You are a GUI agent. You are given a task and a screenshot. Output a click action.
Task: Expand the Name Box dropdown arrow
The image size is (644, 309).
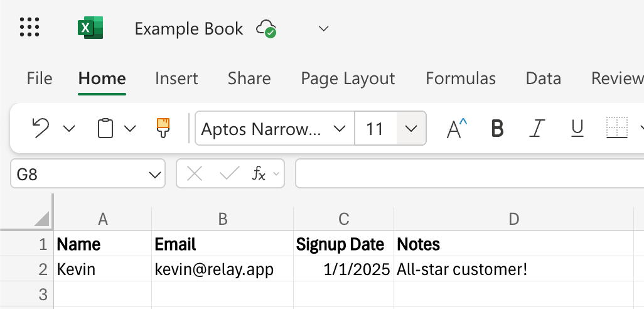[154, 175]
